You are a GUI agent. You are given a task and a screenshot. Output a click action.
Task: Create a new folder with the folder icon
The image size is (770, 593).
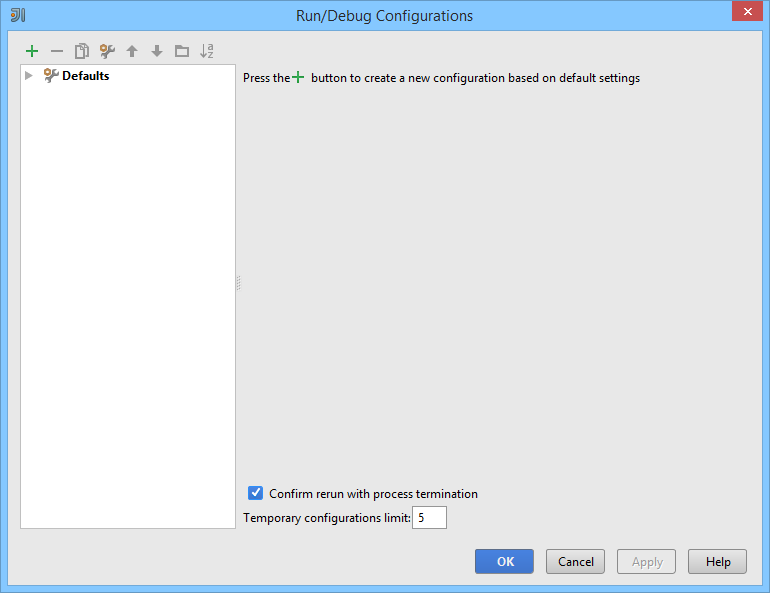coord(182,51)
